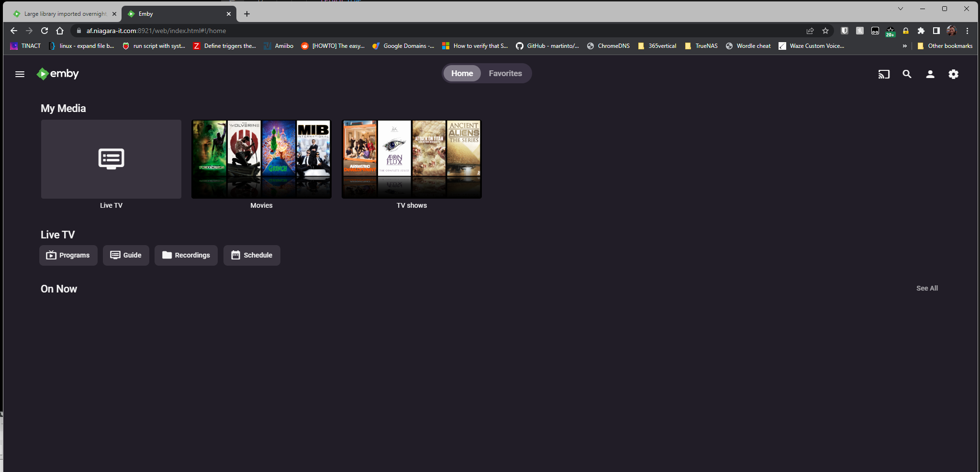
Task: Open the browser home page
Action: [x=60, y=31]
